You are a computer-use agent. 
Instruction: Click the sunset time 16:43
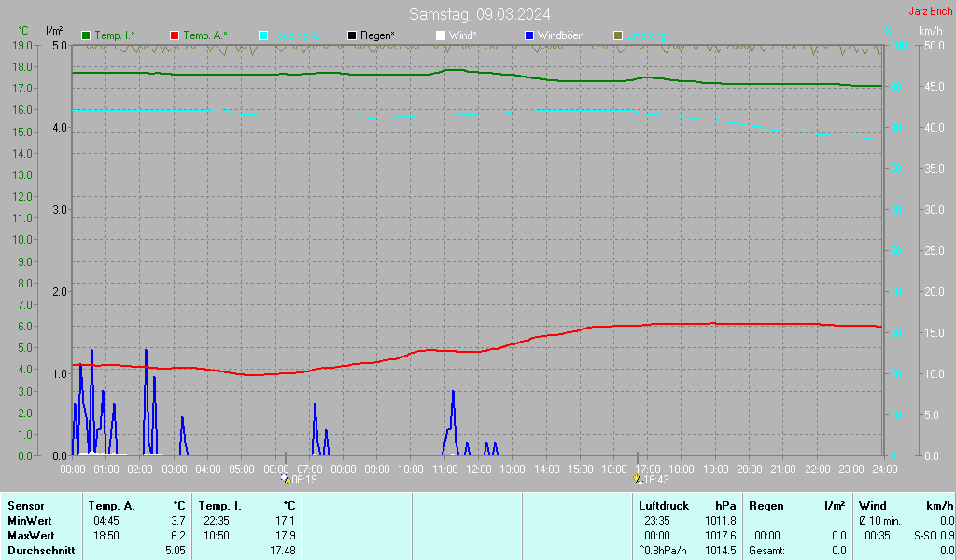click(656, 480)
